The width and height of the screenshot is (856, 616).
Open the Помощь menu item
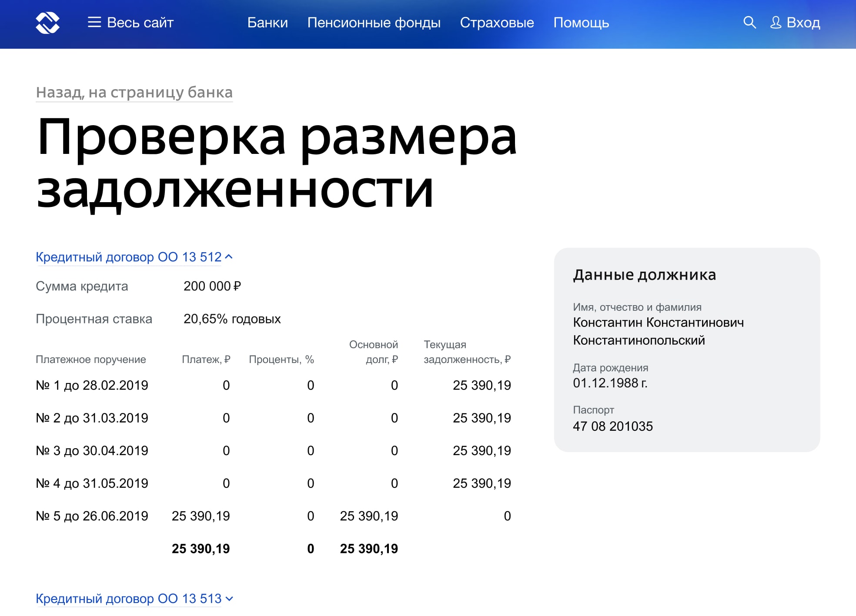(581, 23)
